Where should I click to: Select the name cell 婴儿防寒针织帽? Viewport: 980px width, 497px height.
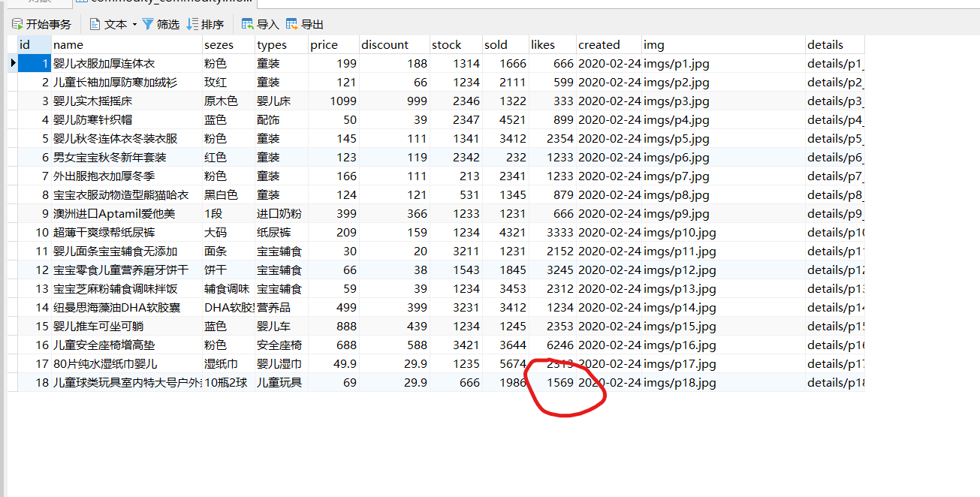click(126, 120)
